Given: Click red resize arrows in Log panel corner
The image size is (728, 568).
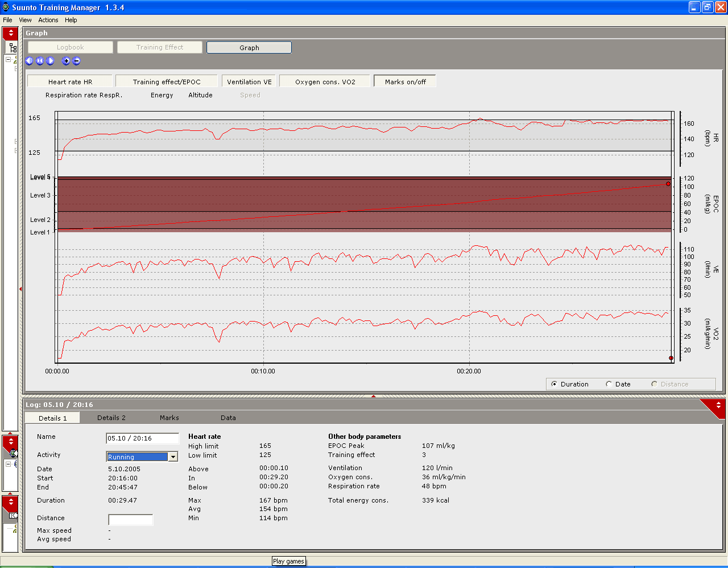Looking at the screenshot, I should pos(718,405).
